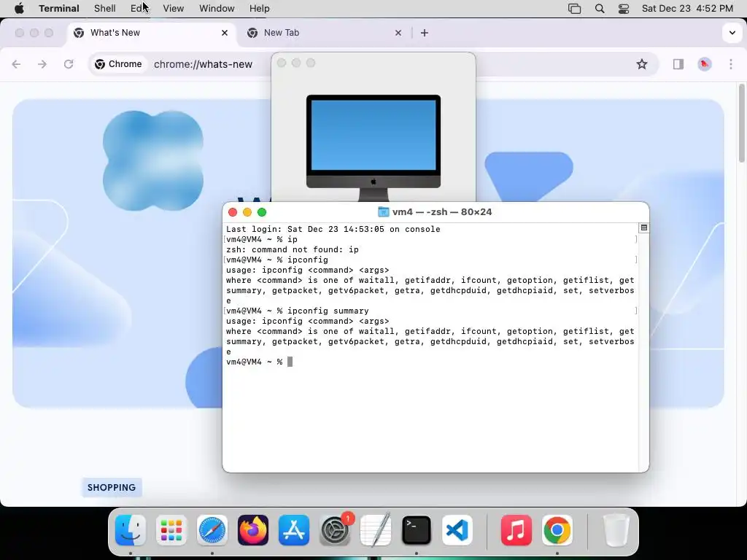Open Visual Studio Code from the Dock
Screen dimensions: 747x560
coord(457,530)
